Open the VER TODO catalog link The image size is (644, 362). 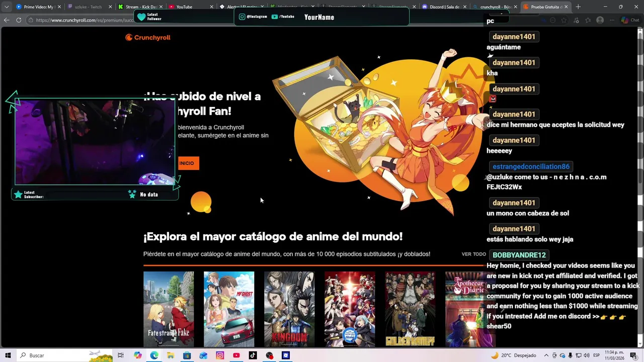click(x=473, y=254)
